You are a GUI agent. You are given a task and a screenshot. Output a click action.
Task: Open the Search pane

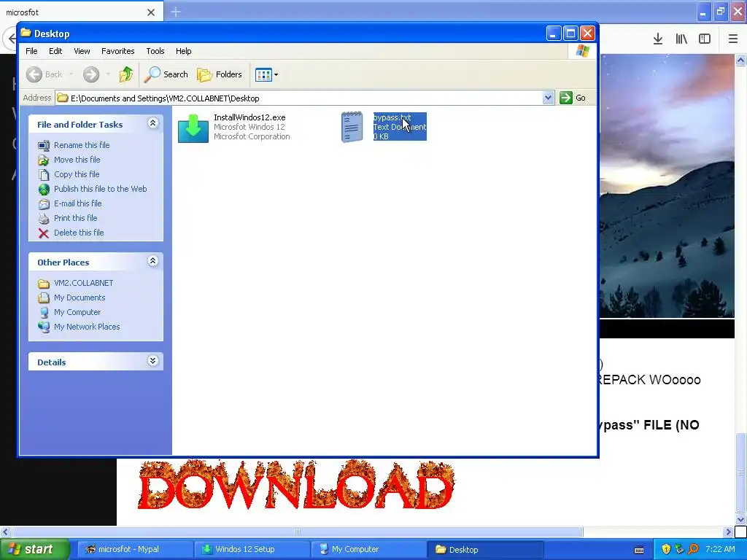[166, 74]
